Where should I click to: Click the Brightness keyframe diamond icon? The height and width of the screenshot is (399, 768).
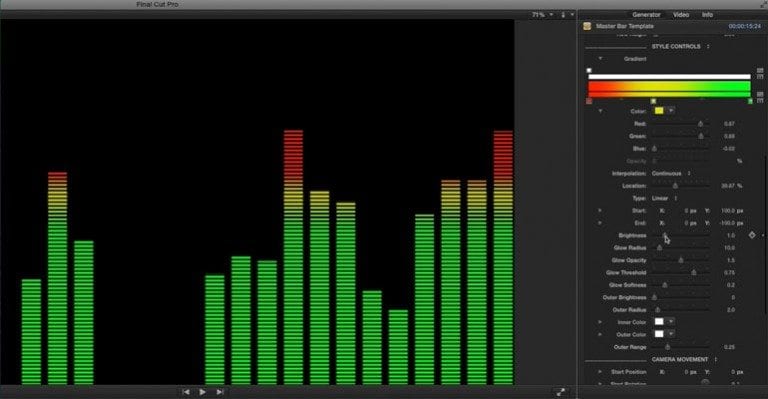click(752, 235)
